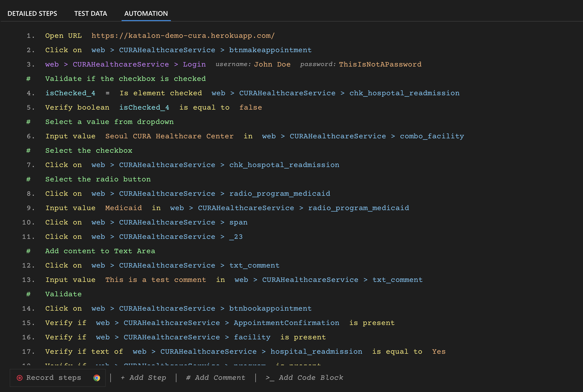Screen dimensions: 583x392
Task: Click the John Doe username value
Action: tap(272, 65)
